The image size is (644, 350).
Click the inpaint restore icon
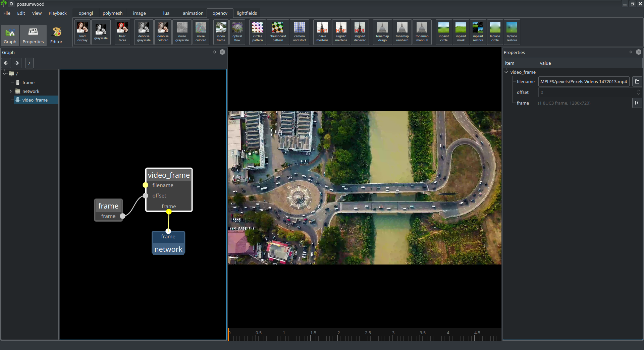[478, 32]
